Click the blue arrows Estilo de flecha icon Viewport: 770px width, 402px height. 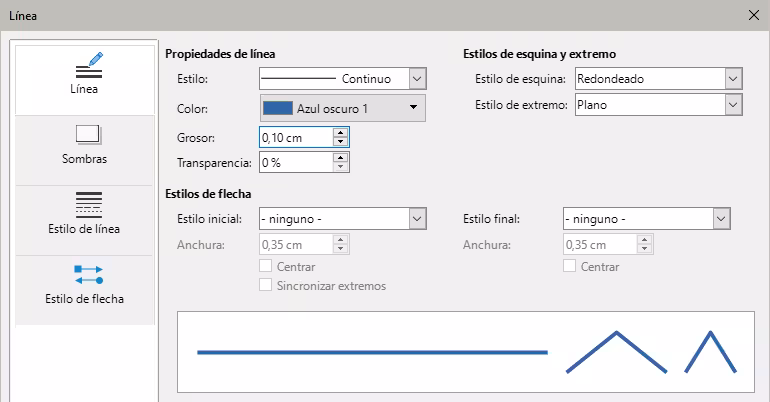coord(89,275)
